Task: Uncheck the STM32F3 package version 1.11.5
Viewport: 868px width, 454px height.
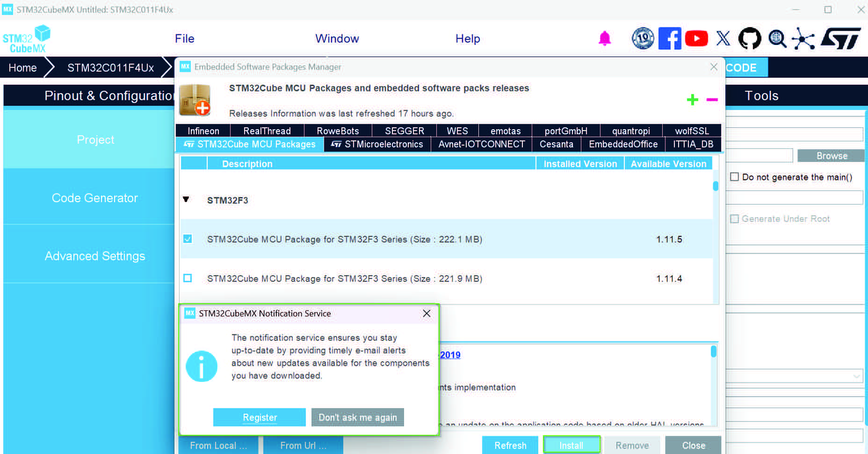Action: [x=188, y=239]
